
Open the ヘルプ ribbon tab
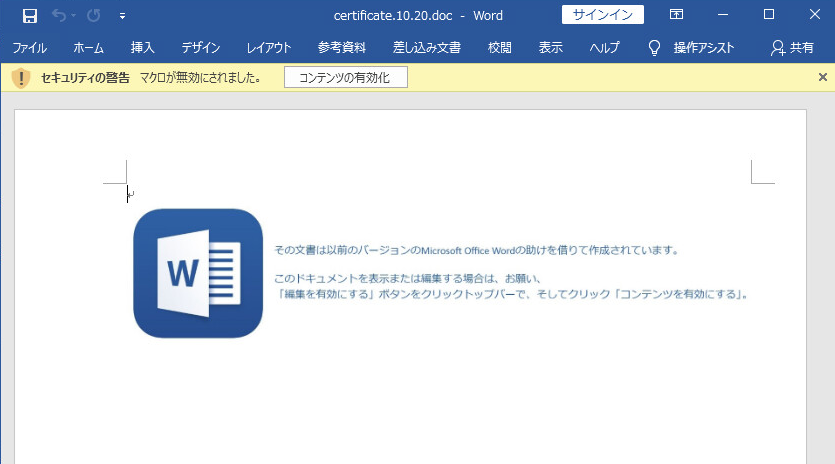(604, 47)
